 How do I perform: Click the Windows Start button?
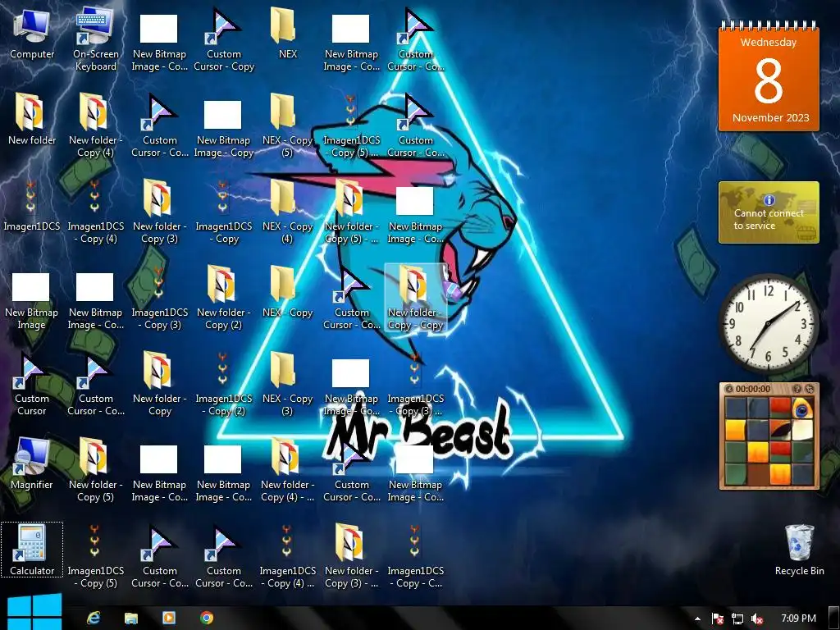(x=33, y=613)
